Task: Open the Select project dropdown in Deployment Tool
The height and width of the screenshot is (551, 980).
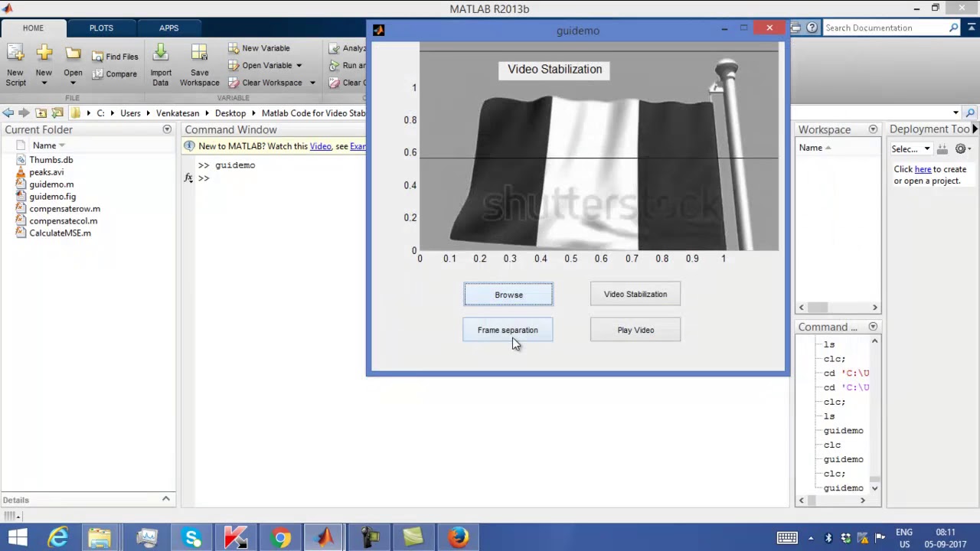Action: [x=910, y=149]
